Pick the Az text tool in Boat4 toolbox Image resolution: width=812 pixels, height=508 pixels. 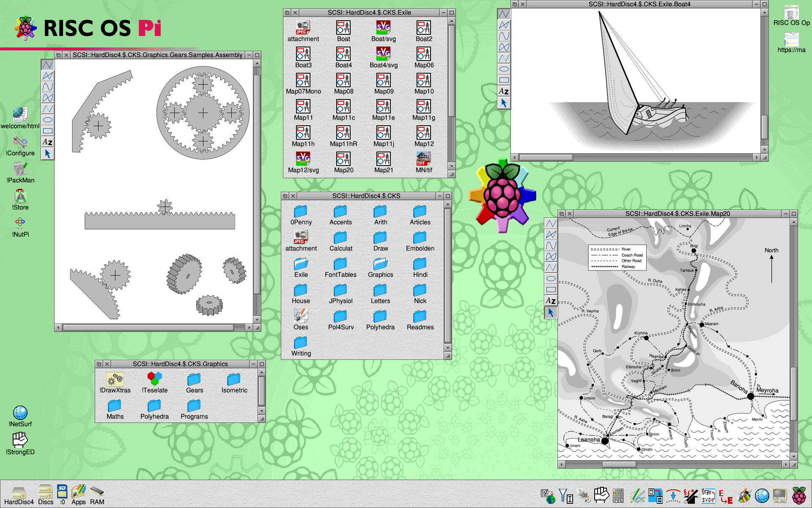pos(504,91)
